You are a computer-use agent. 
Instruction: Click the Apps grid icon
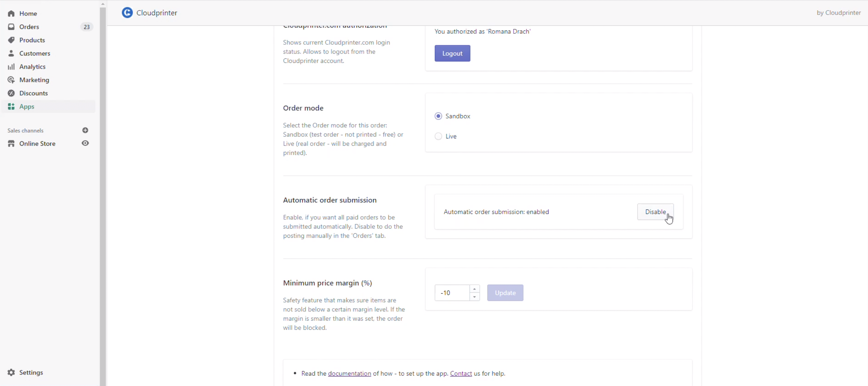point(11,107)
